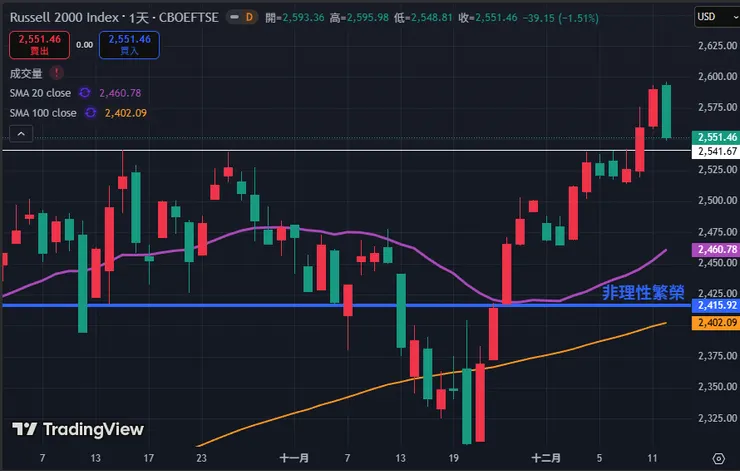
Task: Click the data status pill with the D badge
Action: [x=243, y=17]
